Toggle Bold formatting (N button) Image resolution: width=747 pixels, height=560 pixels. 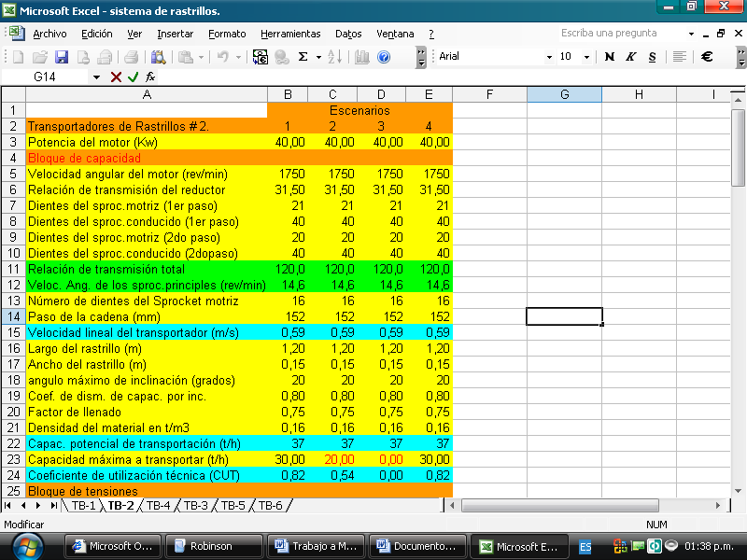tap(610, 57)
